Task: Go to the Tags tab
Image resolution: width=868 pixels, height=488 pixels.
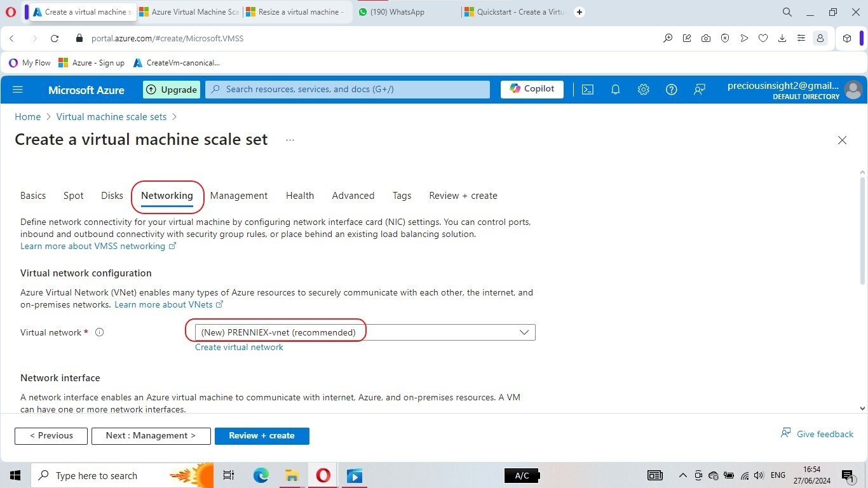Action: tap(402, 196)
